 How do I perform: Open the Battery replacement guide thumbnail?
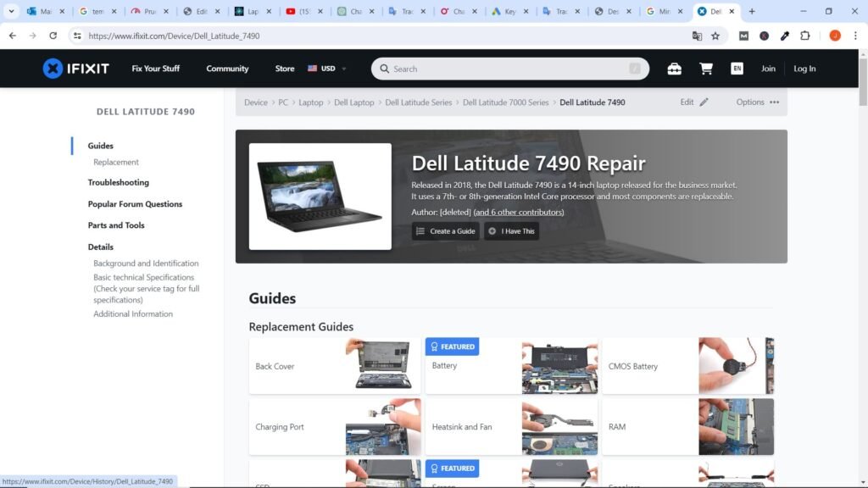559,367
